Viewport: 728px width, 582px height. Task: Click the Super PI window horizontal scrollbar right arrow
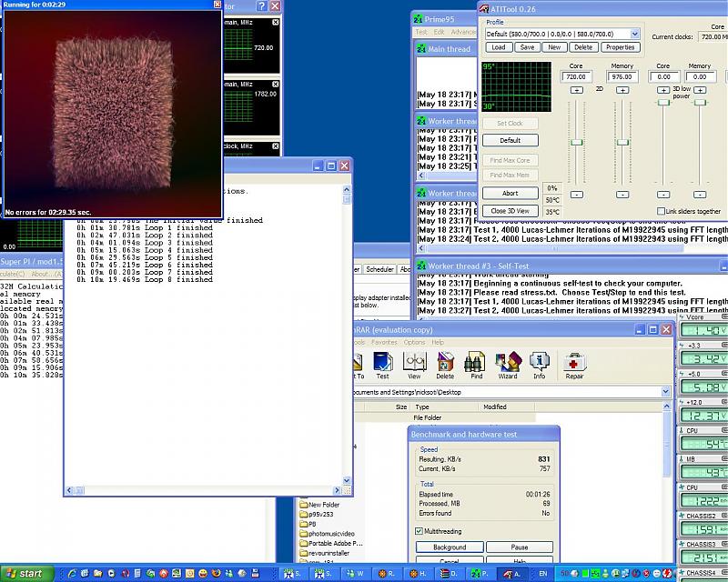pos(337,490)
